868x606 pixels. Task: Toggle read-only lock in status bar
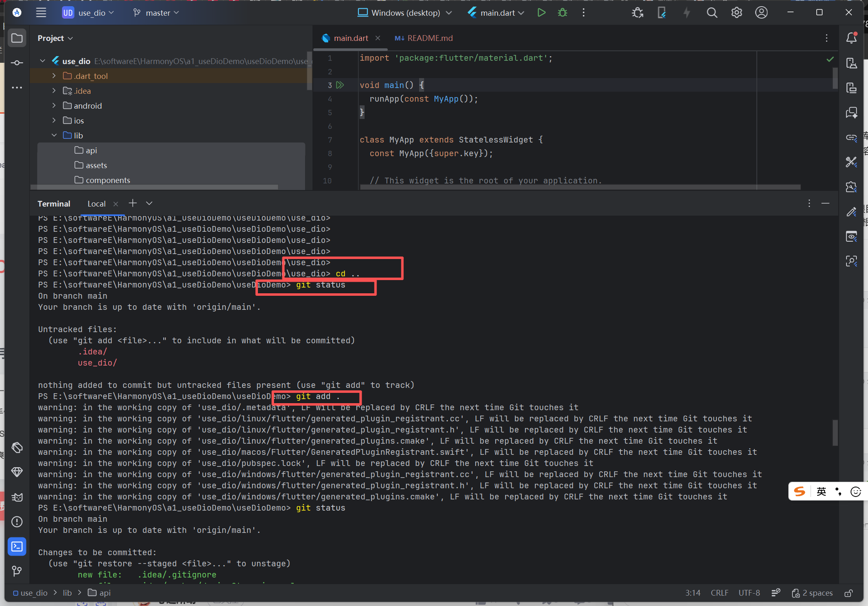(848, 593)
